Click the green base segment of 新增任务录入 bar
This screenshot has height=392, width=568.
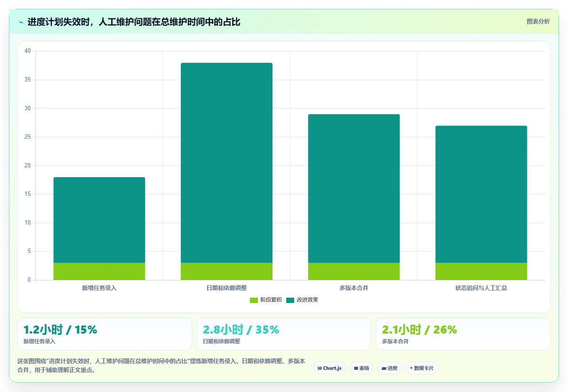pyautogui.click(x=99, y=272)
